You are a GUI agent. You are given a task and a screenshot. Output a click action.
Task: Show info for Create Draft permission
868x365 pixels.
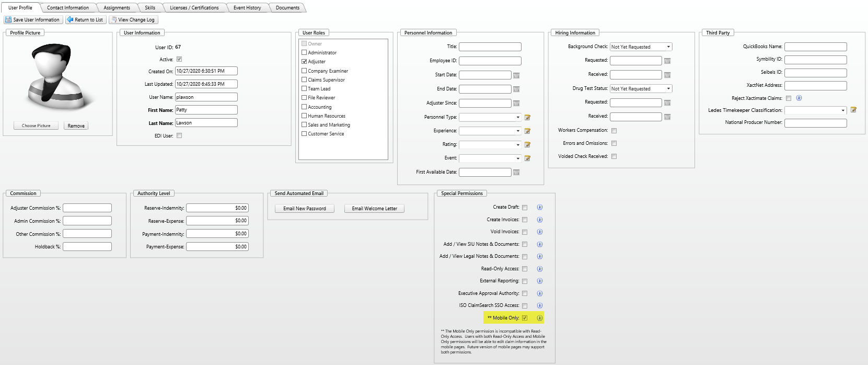coord(540,207)
